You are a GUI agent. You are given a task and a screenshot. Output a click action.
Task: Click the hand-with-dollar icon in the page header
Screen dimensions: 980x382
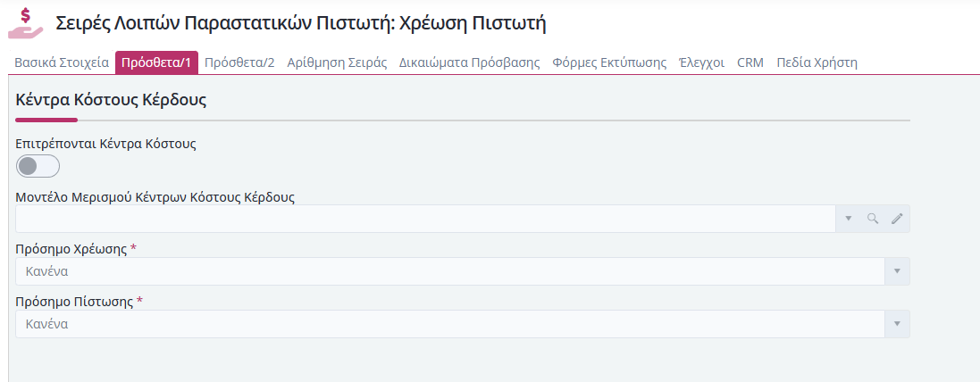[x=25, y=23]
